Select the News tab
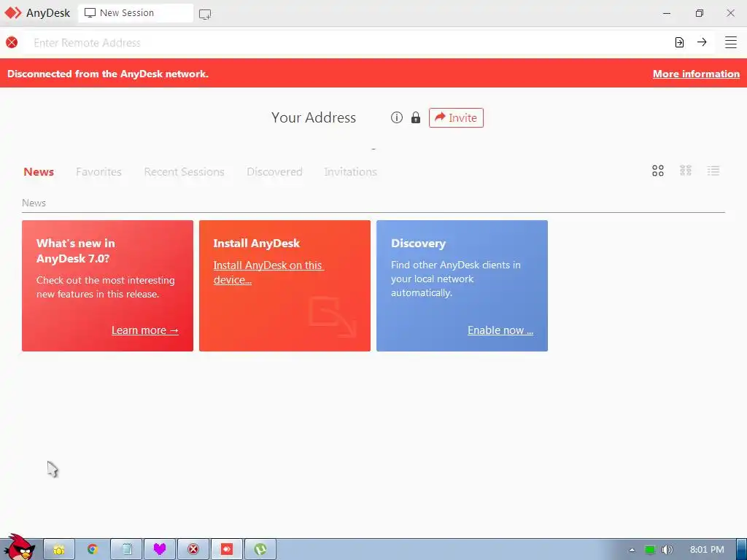 (39, 171)
